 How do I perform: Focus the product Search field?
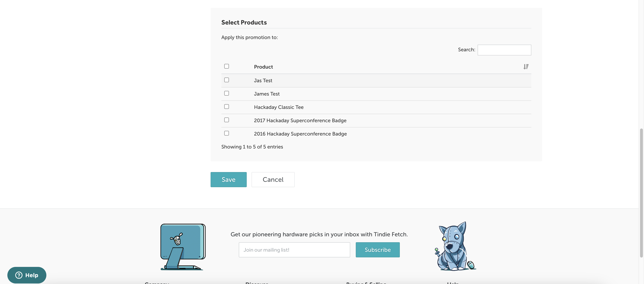[504, 50]
